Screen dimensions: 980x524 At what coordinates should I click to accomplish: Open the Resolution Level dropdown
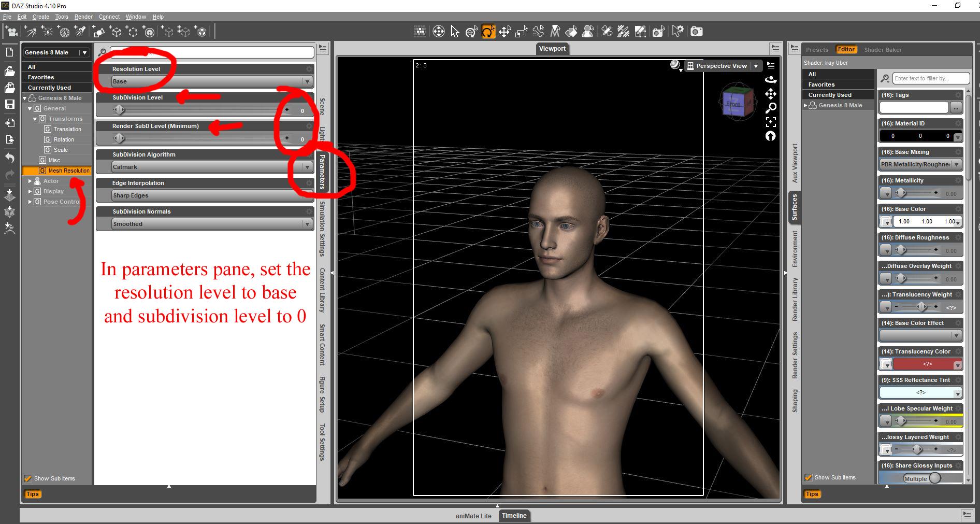tap(212, 81)
